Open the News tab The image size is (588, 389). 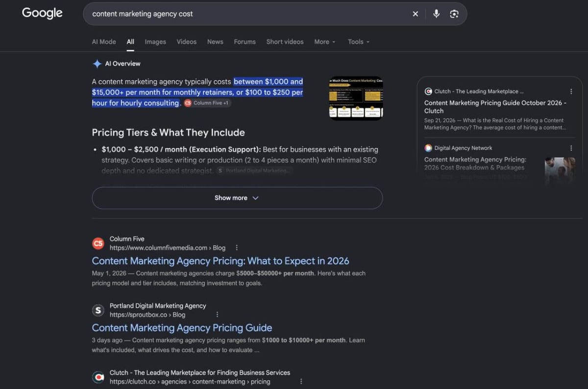(x=215, y=42)
